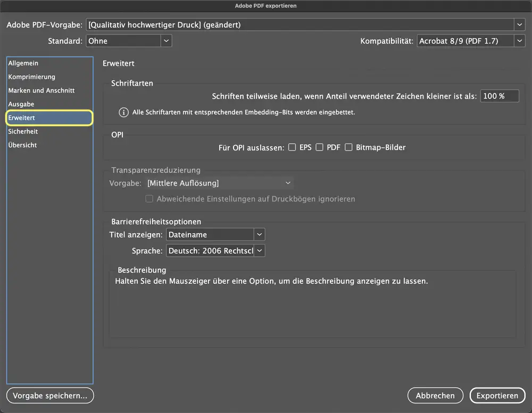Cancel with the Abbrechen button
The height and width of the screenshot is (413, 532).
[x=435, y=395]
